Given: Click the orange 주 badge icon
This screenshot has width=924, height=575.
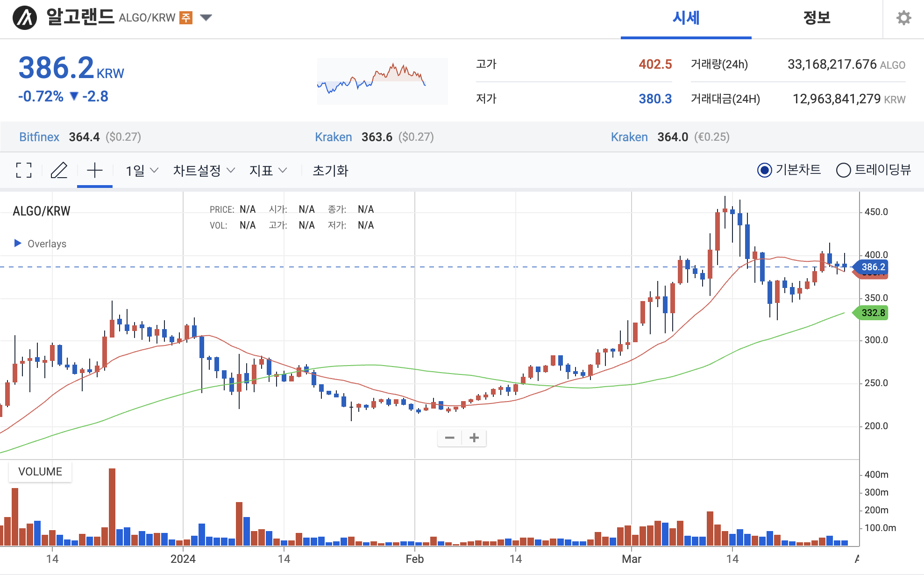Looking at the screenshot, I should coord(186,18).
